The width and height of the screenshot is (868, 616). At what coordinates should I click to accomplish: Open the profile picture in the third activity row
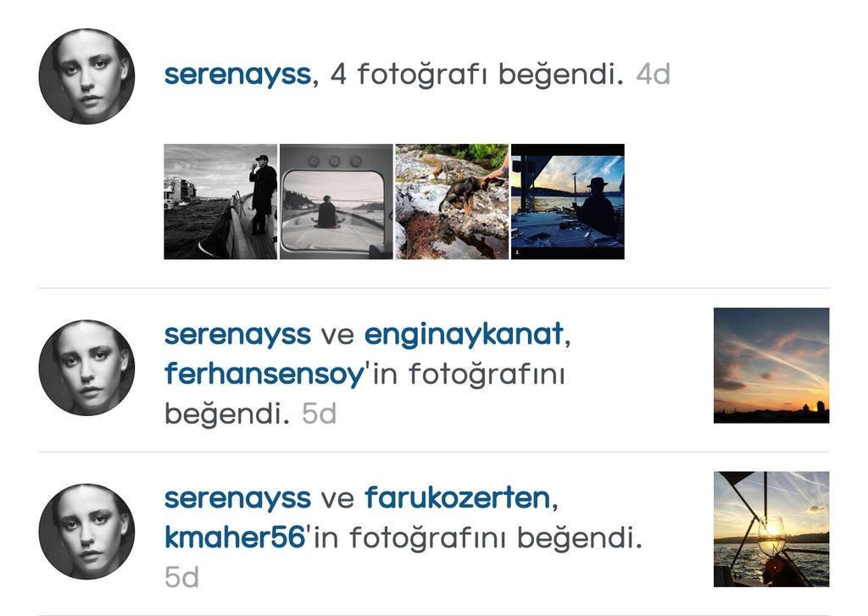[87, 531]
